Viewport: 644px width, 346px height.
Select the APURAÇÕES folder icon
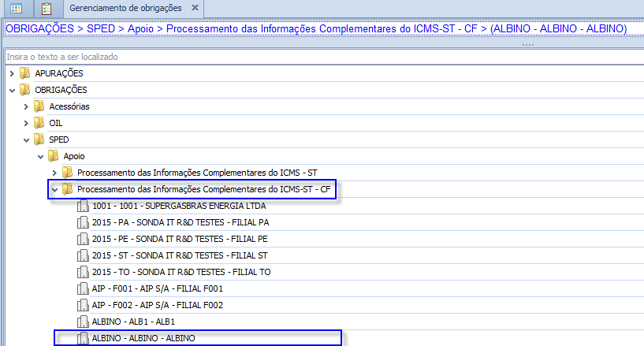[25, 73]
